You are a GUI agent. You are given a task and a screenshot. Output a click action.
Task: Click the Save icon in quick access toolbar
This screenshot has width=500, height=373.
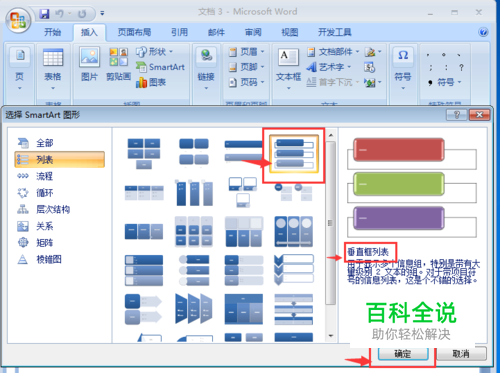click(x=44, y=14)
